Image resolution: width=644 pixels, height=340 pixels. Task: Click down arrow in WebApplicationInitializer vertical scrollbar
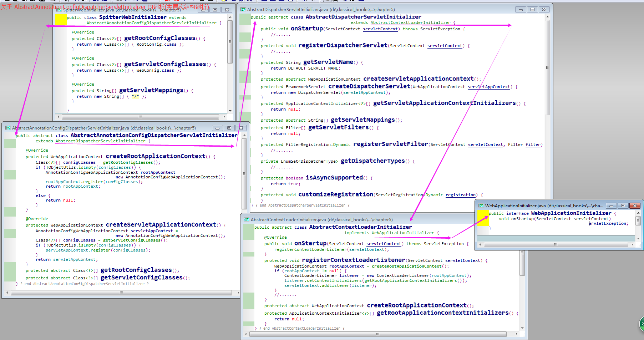(x=638, y=238)
